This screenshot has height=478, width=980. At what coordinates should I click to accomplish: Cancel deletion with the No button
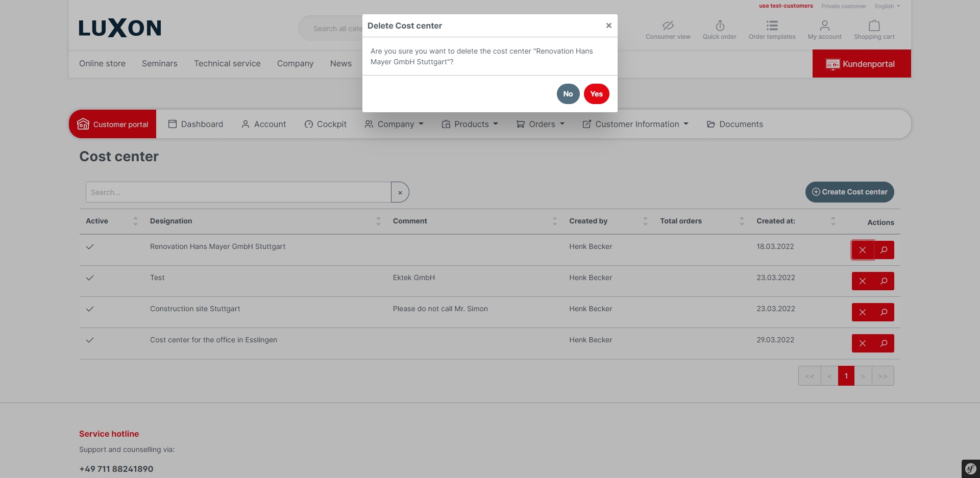[x=568, y=94]
